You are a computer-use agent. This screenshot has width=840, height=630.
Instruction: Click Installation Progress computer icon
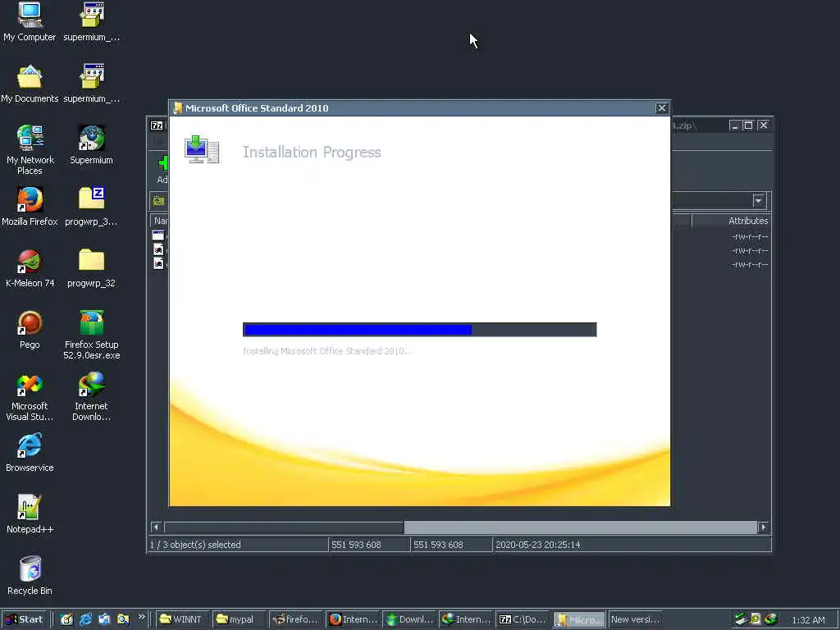click(202, 149)
